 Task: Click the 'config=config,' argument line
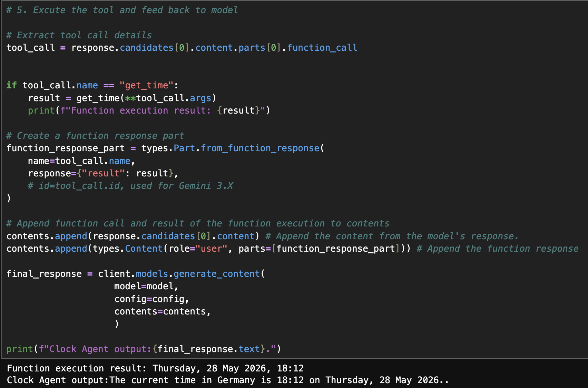click(x=152, y=299)
